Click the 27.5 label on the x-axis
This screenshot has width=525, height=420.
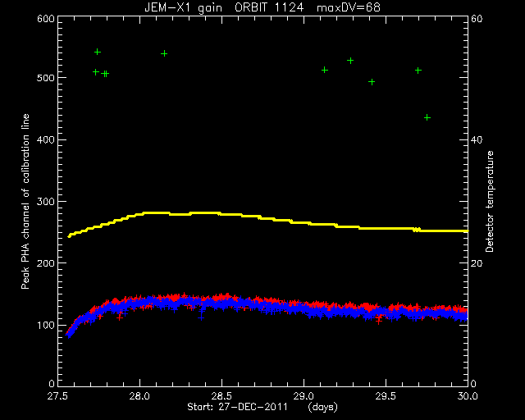click(x=57, y=396)
